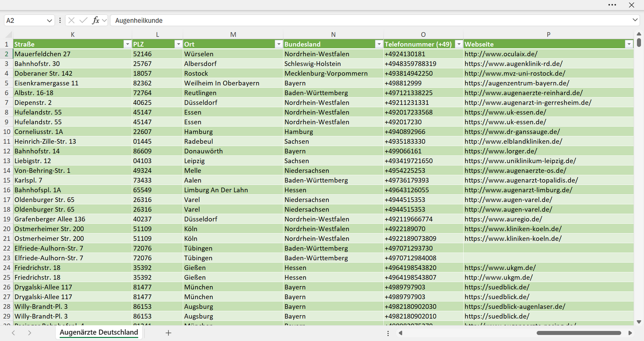Go to previous sheet arrow
This screenshot has width=644, height=341.
[x=13, y=333]
